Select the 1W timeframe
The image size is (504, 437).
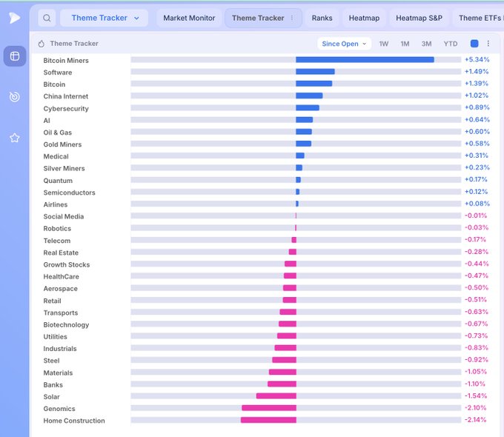tap(383, 44)
